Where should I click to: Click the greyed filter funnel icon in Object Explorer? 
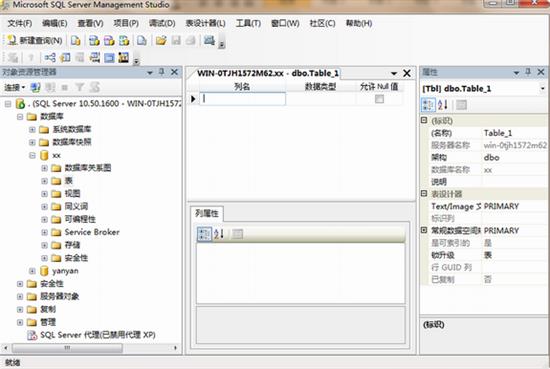[x=80, y=87]
